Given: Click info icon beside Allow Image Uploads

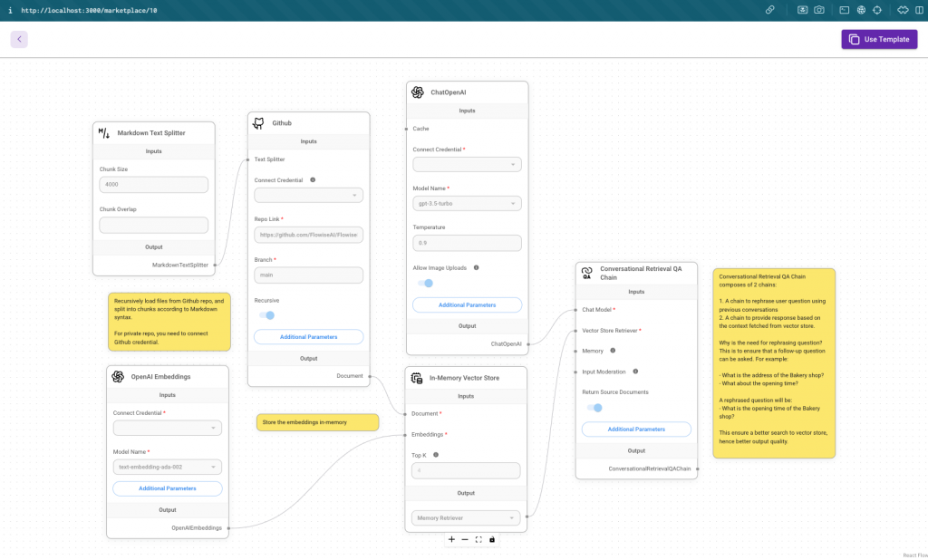Looking at the screenshot, I should point(476,267).
